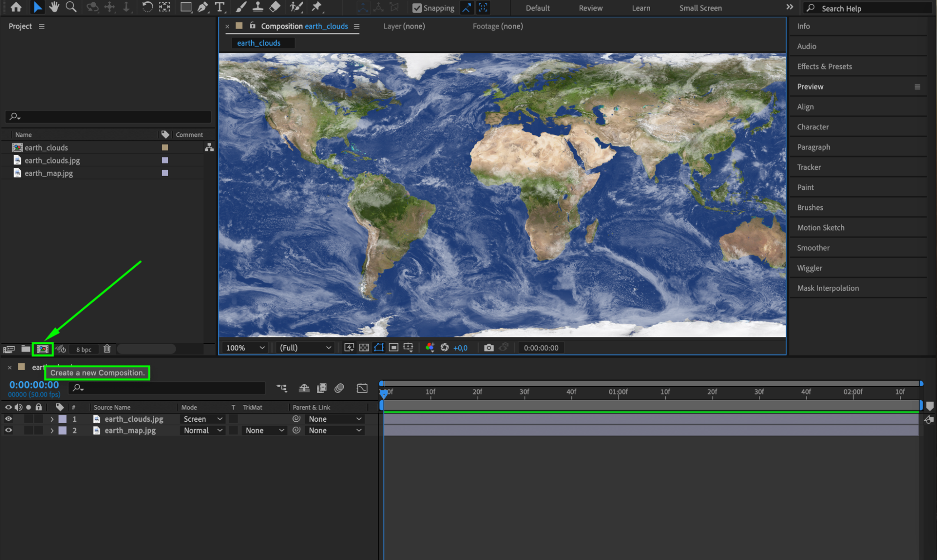The height and width of the screenshot is (560, 937).
Task: Switch to the Review workspace
Action: tap(590, 8)
